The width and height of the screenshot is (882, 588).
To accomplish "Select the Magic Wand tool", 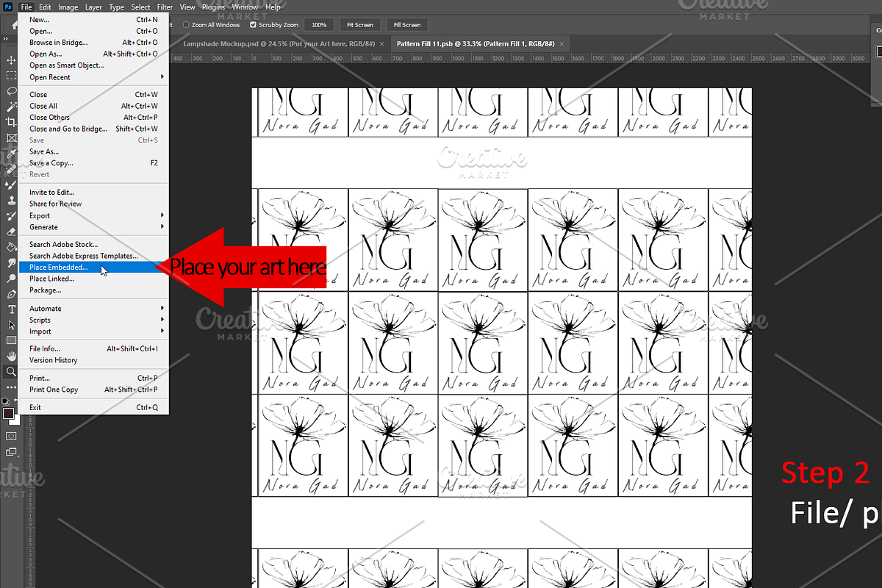I will pyautogui.click(x=11, y=107).
